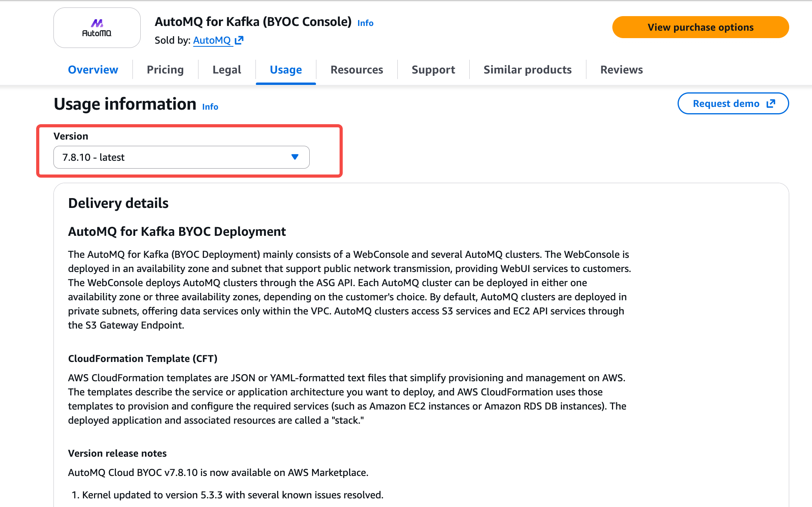Go to Similar products tab
Image resolution: width=812 pixels, height=507 pixels.
click(527, 70)
